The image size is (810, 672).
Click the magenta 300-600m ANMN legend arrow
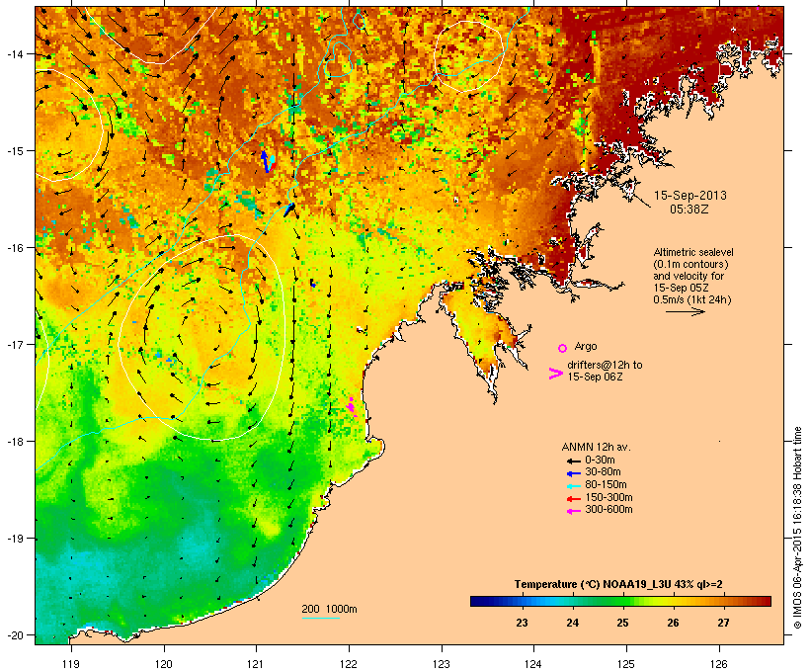(574, 511)
